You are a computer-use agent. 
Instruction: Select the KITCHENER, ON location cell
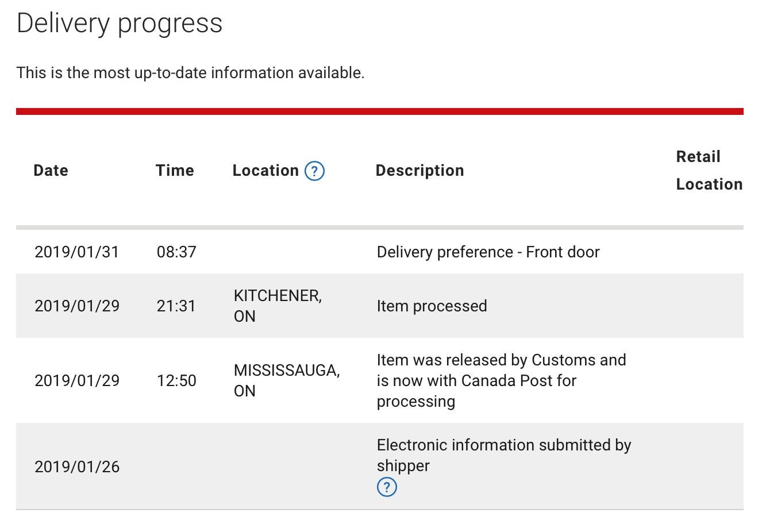pos(278,306)
